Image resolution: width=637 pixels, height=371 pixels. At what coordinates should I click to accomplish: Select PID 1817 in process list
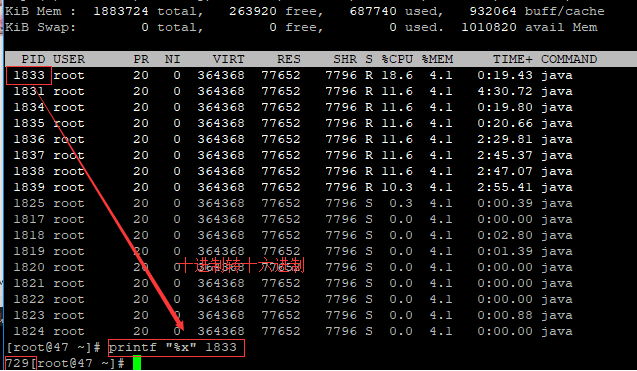tap(29, 219)
